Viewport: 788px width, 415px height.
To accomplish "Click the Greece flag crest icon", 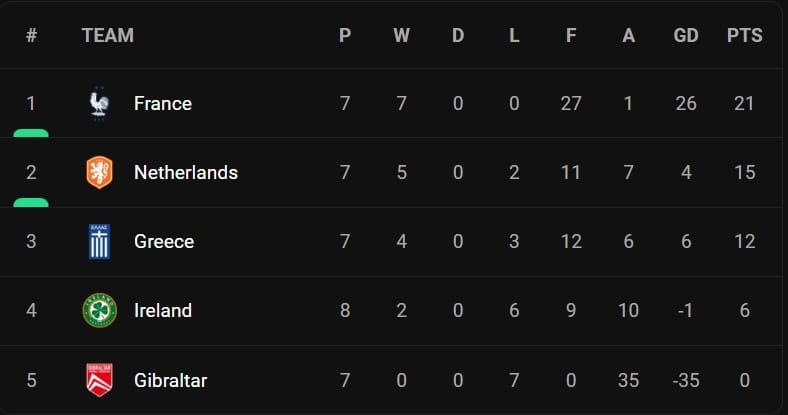I will [99, 241].
